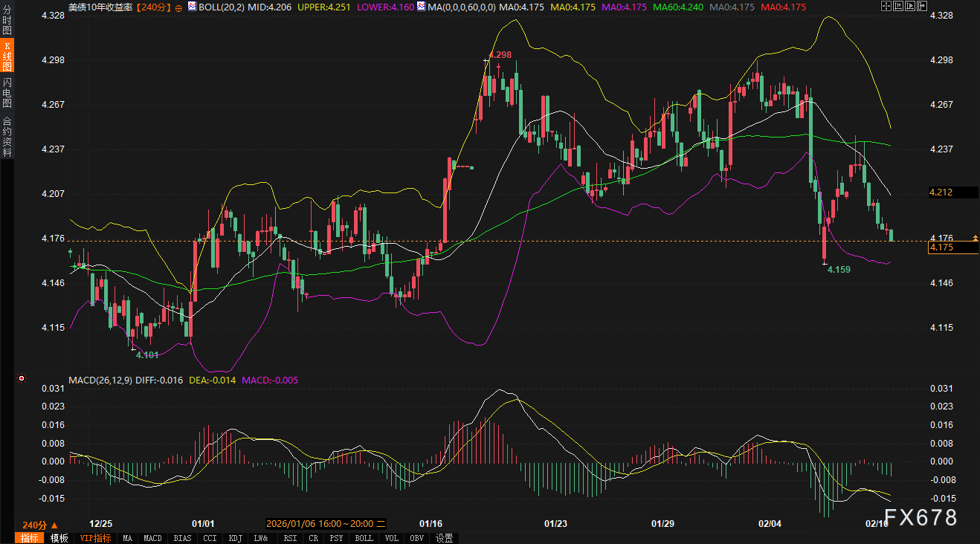The height and width of the screenshot is (544, 980).
Task: Click the orange circled-plus icon beside 240分
Action: (x=178, y=7)
